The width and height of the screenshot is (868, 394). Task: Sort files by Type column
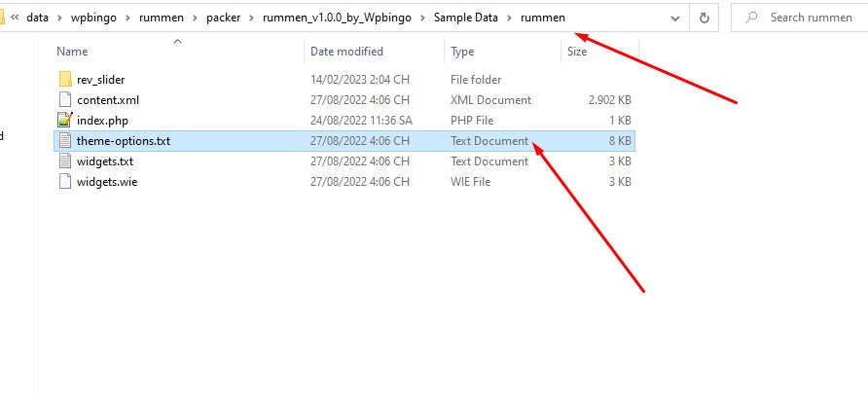tap(462, 52)
